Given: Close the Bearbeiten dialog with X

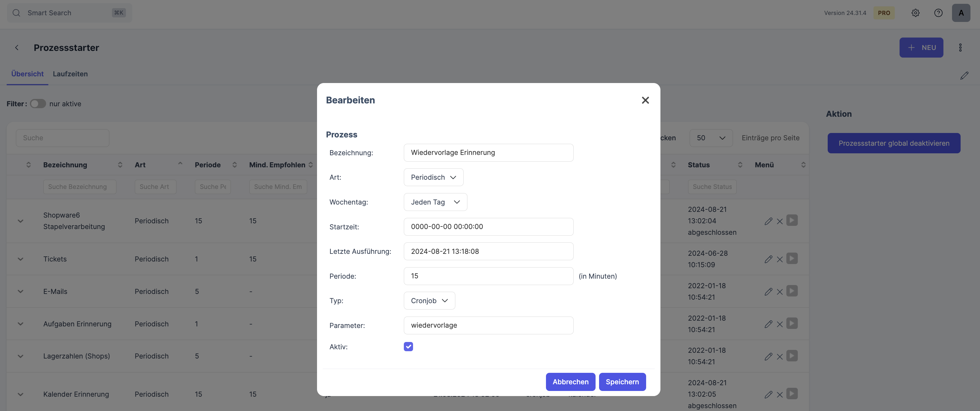Looking at the screenshot, I should [645, 100].
